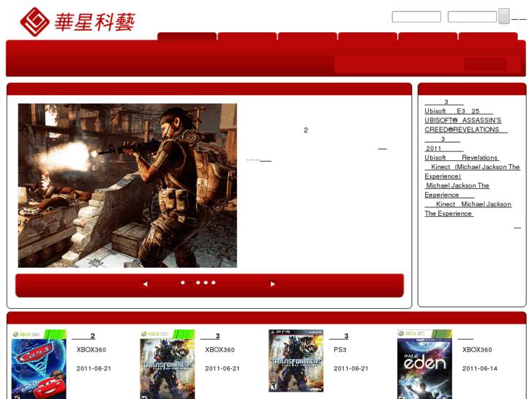
Task: Open the '2011' news link
Action: [x=443, y=149]
